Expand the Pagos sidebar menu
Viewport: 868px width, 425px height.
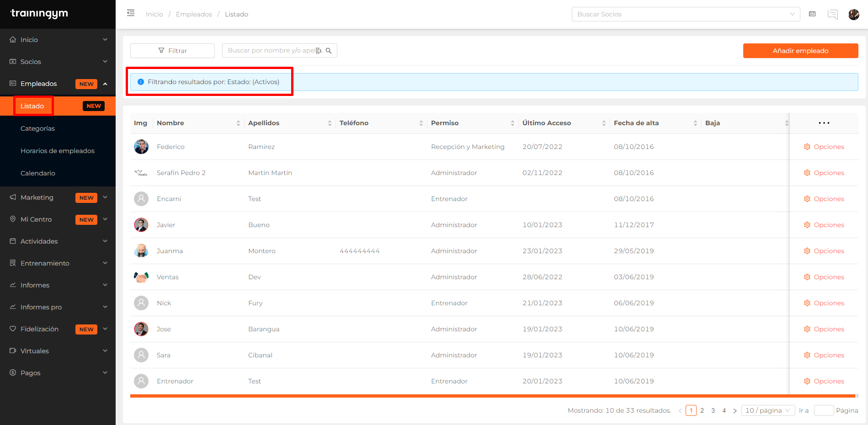pyautogui.click(x=105, y=373)
